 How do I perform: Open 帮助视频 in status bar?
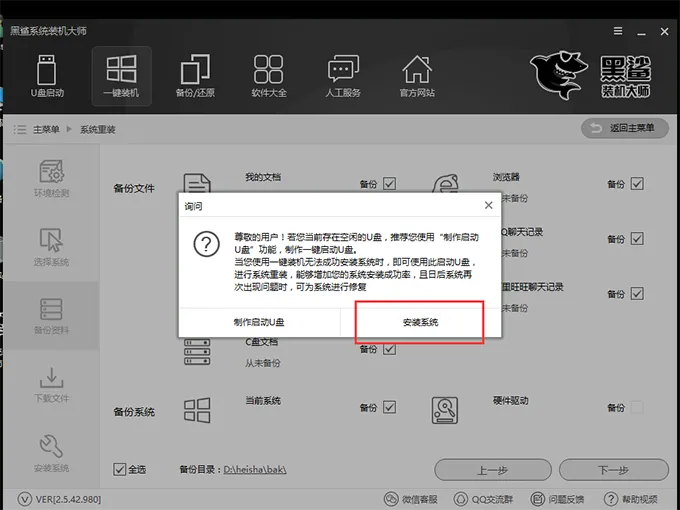[x=631, y=499]
